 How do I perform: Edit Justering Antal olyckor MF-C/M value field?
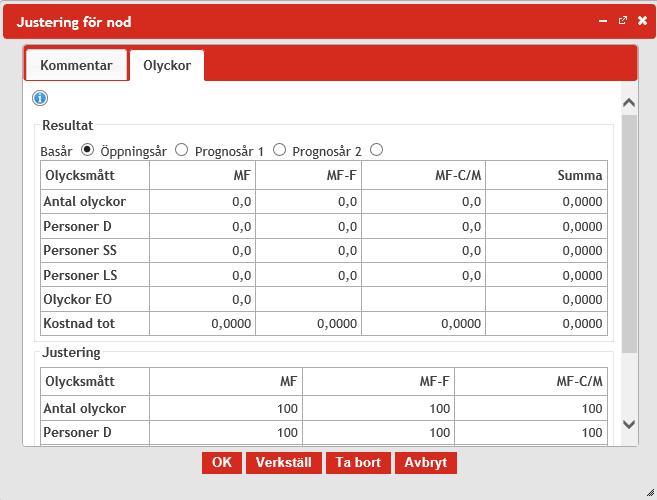pos(531,408)
